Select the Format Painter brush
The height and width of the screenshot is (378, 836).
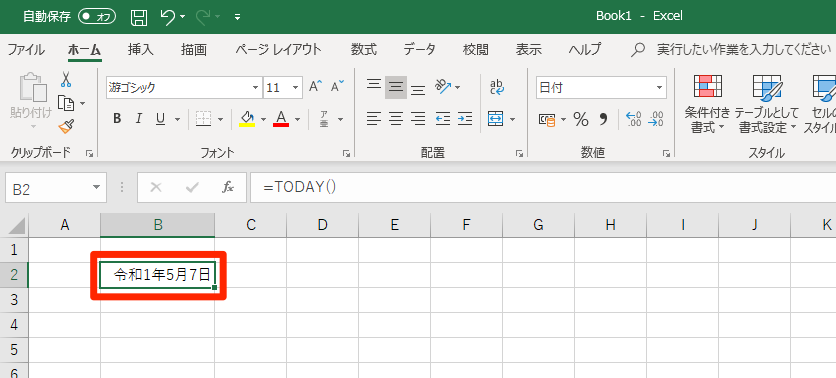(x=66, y=126)
